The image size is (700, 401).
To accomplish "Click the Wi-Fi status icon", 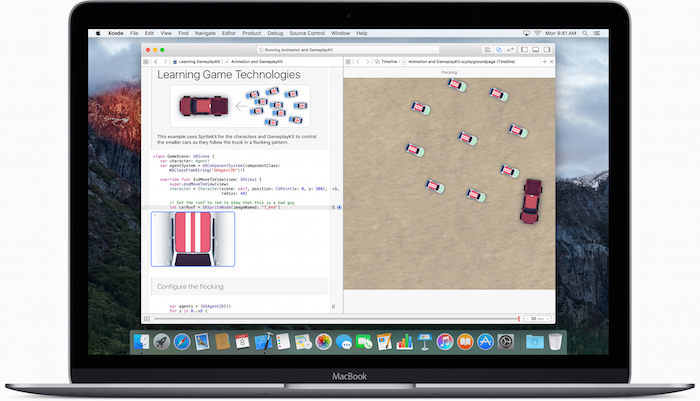I will coord(538,33).
